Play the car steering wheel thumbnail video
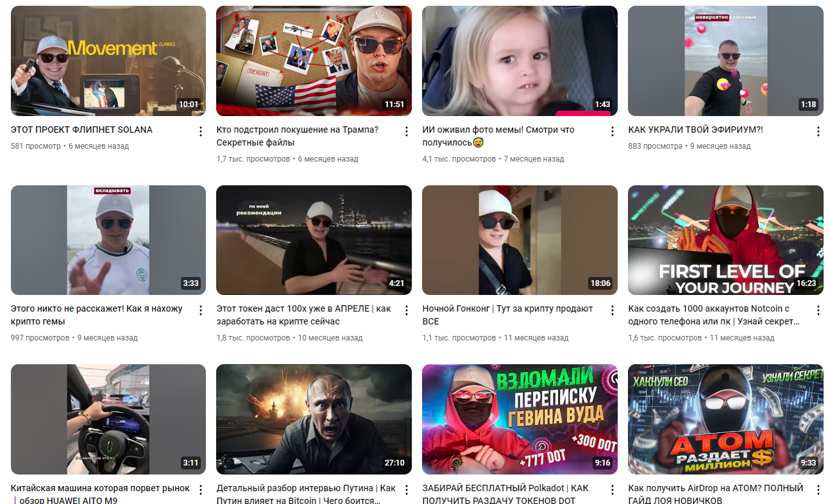830x504 pixels. 108,419
